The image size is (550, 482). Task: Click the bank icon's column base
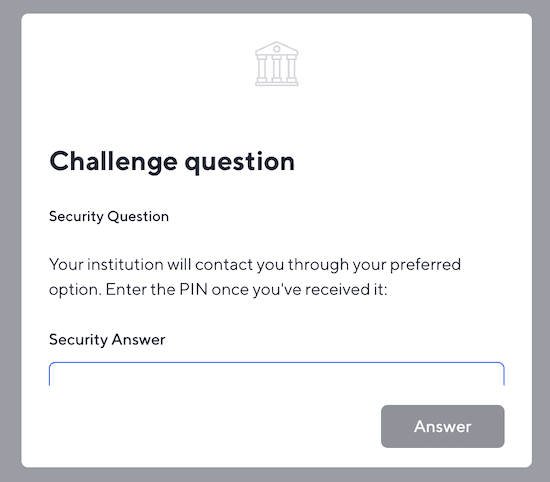[x=276, y=83]
